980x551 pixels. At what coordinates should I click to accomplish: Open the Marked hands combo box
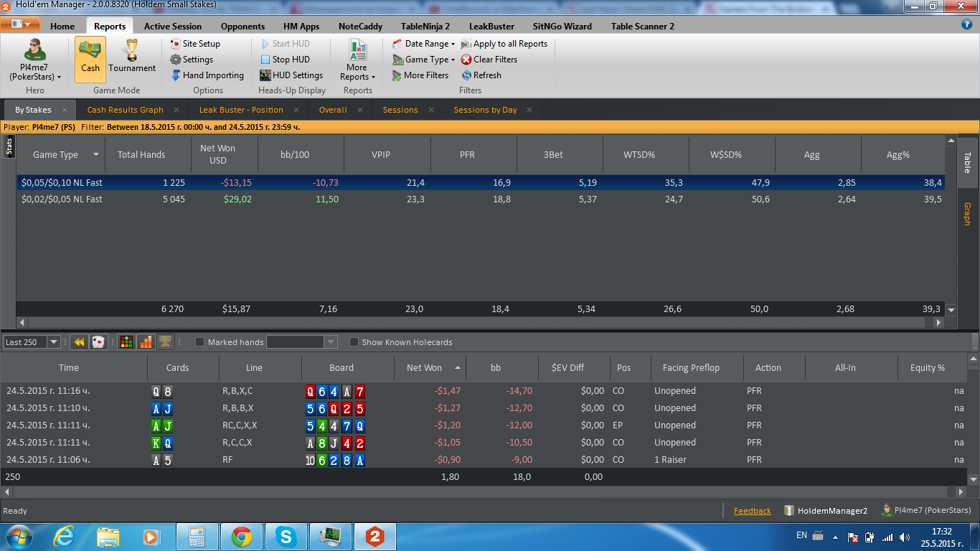tap(302, 342)
